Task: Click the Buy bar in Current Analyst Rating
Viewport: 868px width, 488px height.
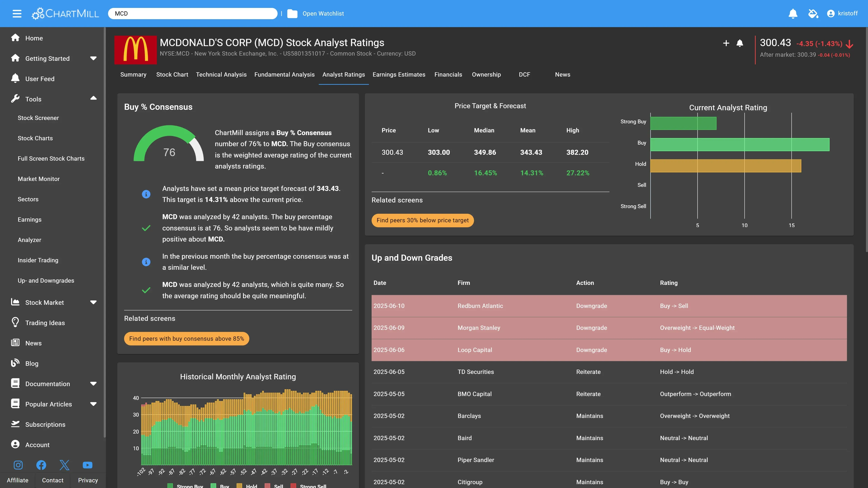Action: [x=740, y=145]
